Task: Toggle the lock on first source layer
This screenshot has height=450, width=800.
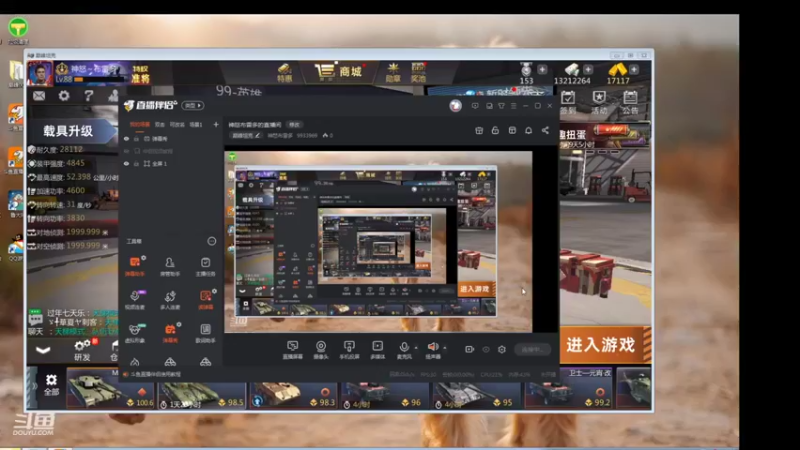Action: click(x=136, y=139)
